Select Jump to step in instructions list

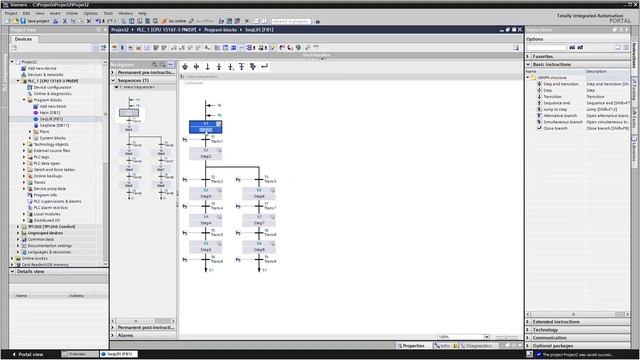tap(555, 109)
